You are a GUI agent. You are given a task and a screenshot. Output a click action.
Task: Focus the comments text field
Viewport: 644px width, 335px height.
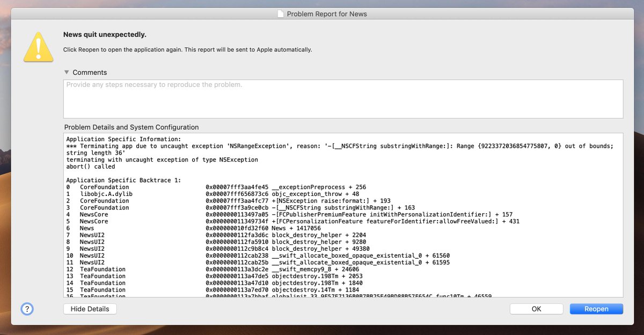click(343, 99)
